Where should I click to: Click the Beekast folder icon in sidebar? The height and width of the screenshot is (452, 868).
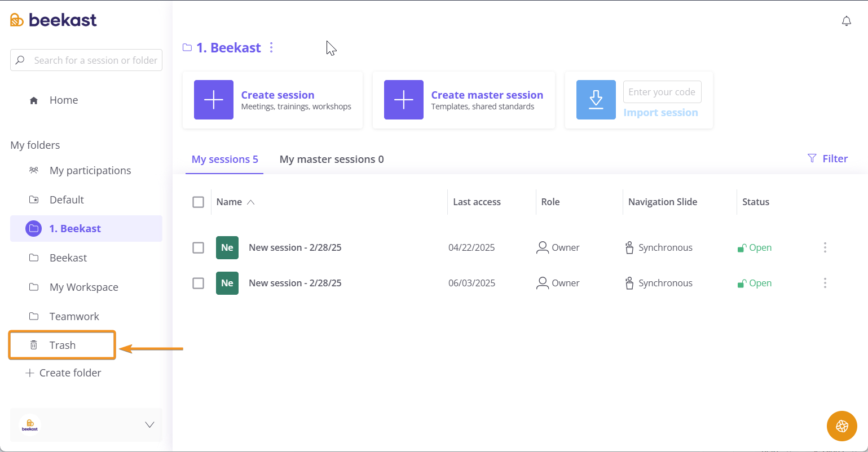point(34,258)
